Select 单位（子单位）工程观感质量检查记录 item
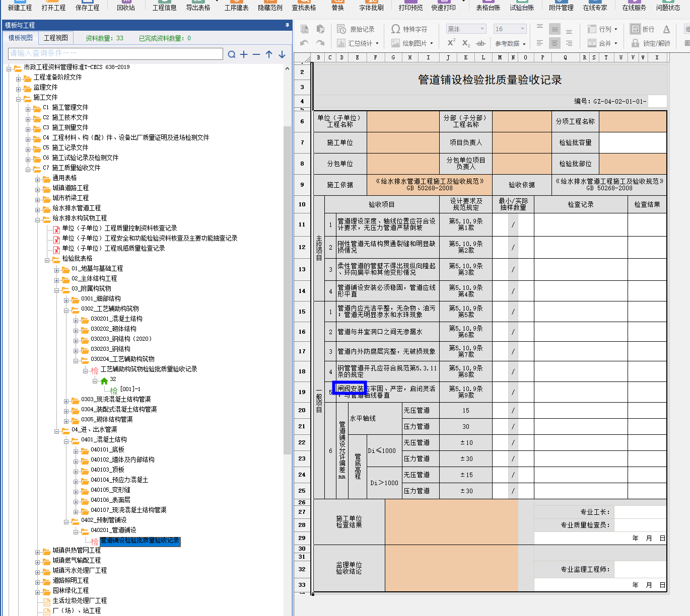690x616 pixels. point(113,249)
